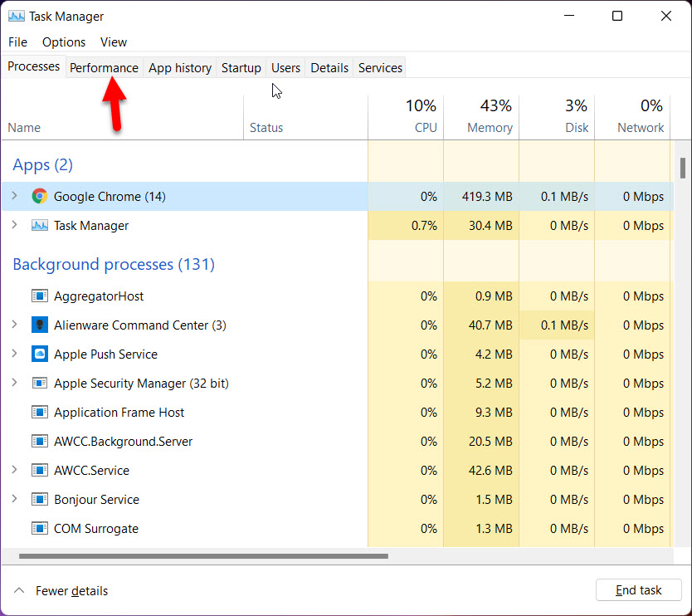Click the Application Frame Host icon
The height and width of the screenshot is (616, 692).
39,413
